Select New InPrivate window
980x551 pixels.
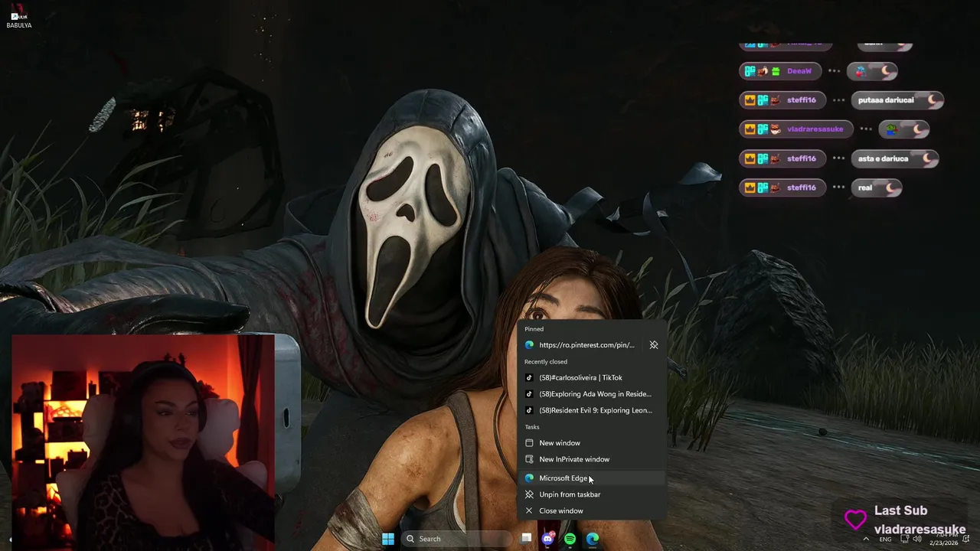coord(590,459)
